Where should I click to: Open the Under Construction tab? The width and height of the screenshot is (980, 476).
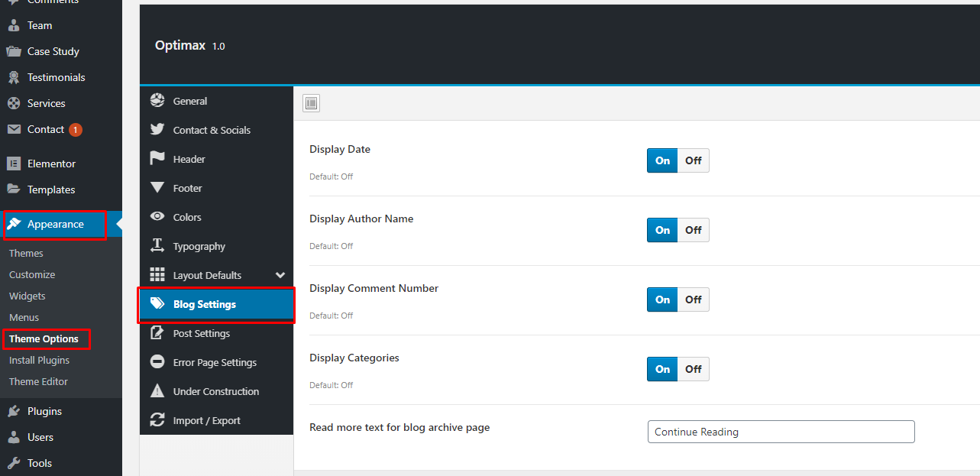point(217,391)
